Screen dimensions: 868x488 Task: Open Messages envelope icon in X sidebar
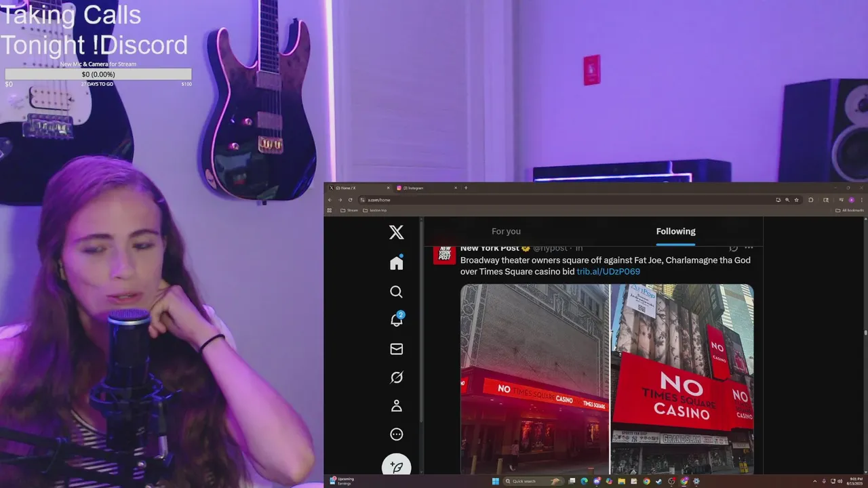point(397,349)
